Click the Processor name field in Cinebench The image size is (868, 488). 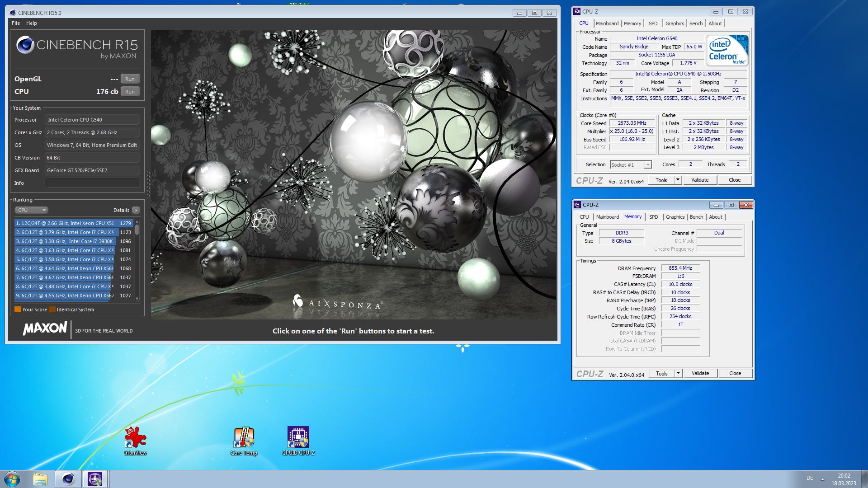point(92,120)
